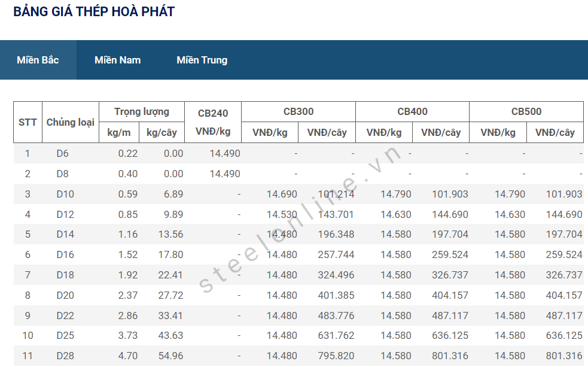588x367 pixels.
Task: Click the 2.37 kg/m value for D20
Action: (x=128, y=295)
